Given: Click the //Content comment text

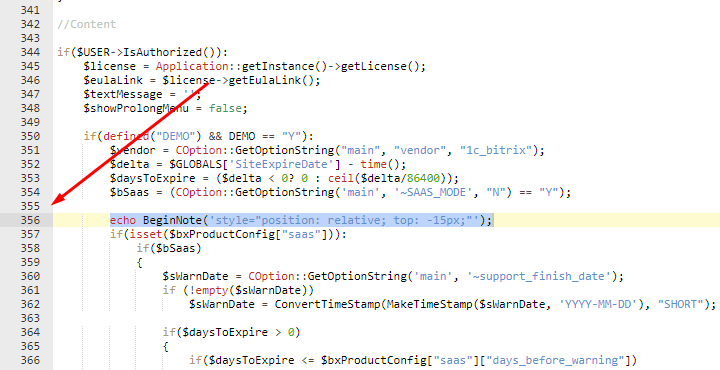Looking at the screenshot, I should (87, 24).
